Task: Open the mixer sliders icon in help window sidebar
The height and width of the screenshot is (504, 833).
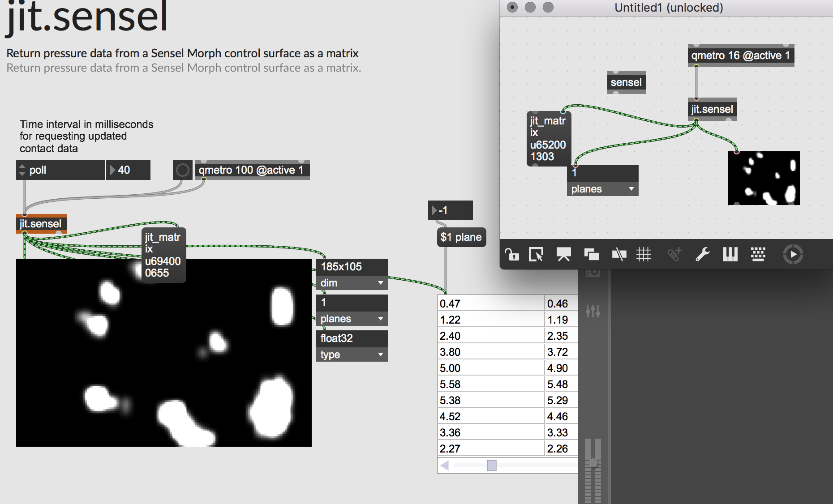Action: click(x=593, y=311)
